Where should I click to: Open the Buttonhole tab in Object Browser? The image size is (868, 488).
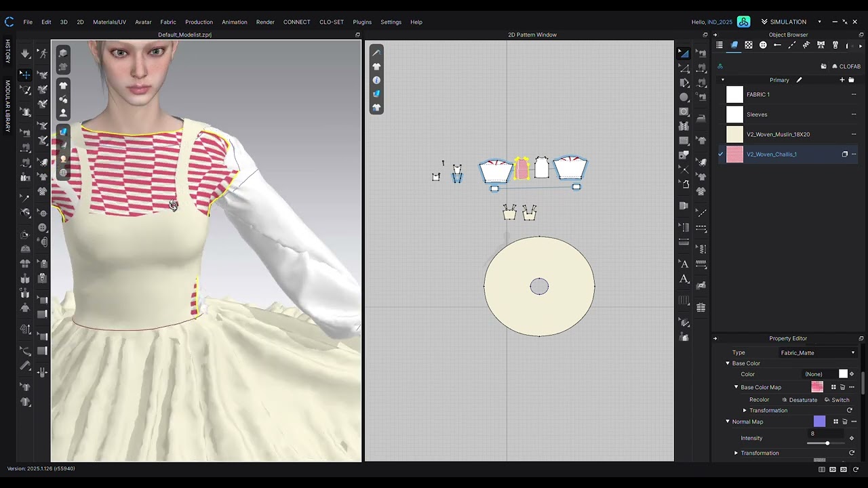[777, 45]
